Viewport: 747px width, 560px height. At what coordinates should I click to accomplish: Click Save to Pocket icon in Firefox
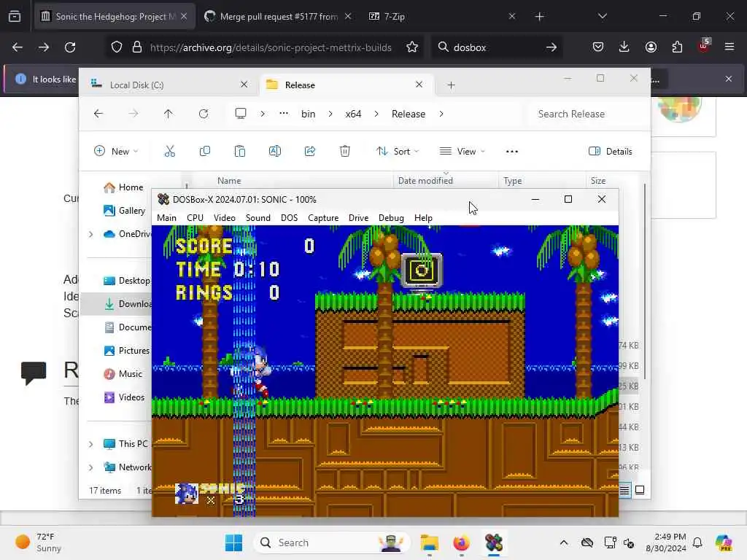[598, 47]
